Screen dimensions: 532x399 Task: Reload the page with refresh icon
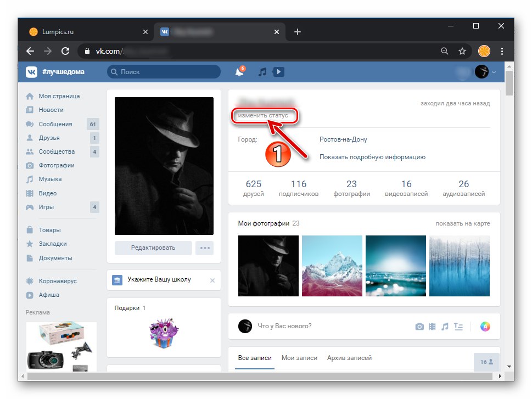tap(65, 51)
